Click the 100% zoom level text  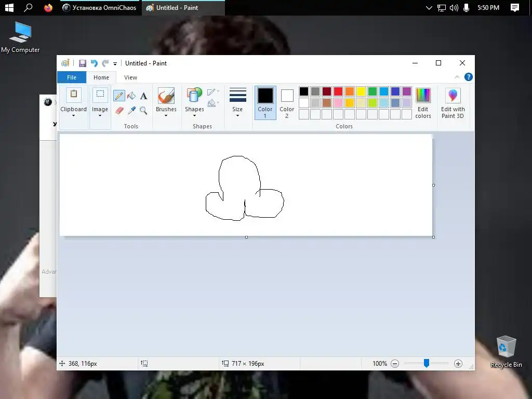click(x=380, y=364)
